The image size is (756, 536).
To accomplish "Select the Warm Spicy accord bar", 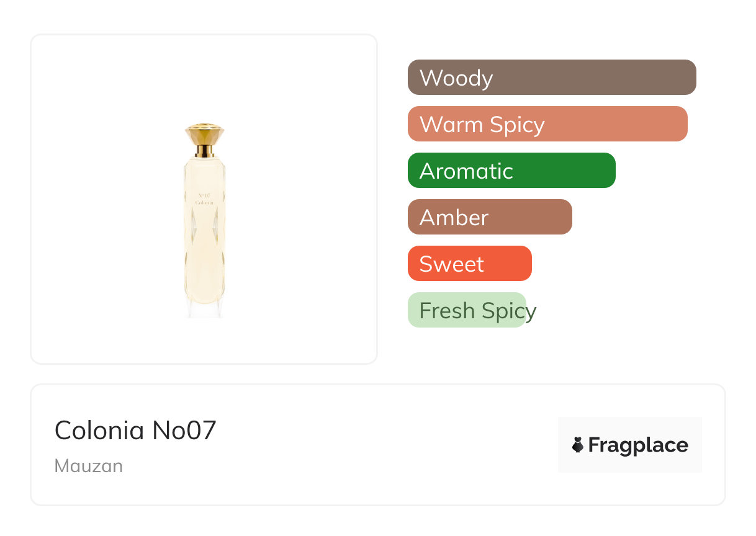I will coord(547,124).
